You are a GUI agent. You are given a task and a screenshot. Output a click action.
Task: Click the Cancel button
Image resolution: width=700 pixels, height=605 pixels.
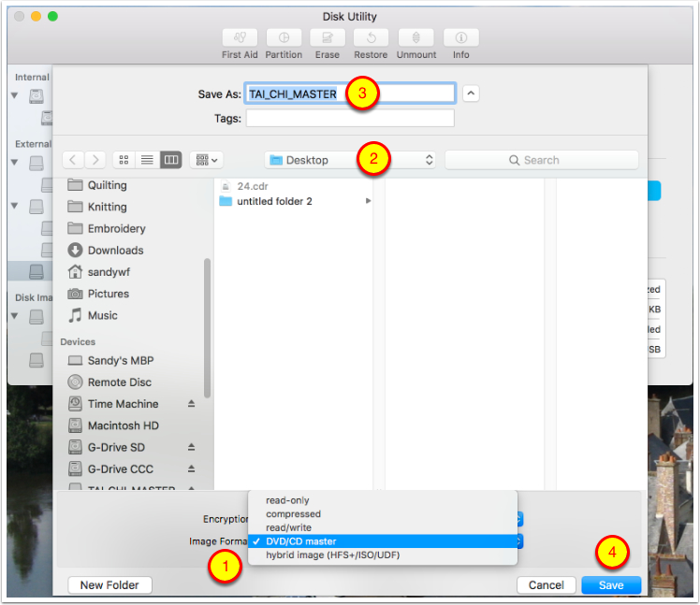point(546,585)
